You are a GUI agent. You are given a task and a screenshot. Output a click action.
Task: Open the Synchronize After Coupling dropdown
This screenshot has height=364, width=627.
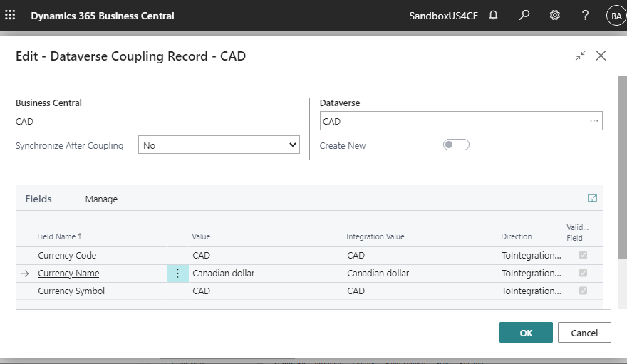pyautogui.click(x=219, y=145)
